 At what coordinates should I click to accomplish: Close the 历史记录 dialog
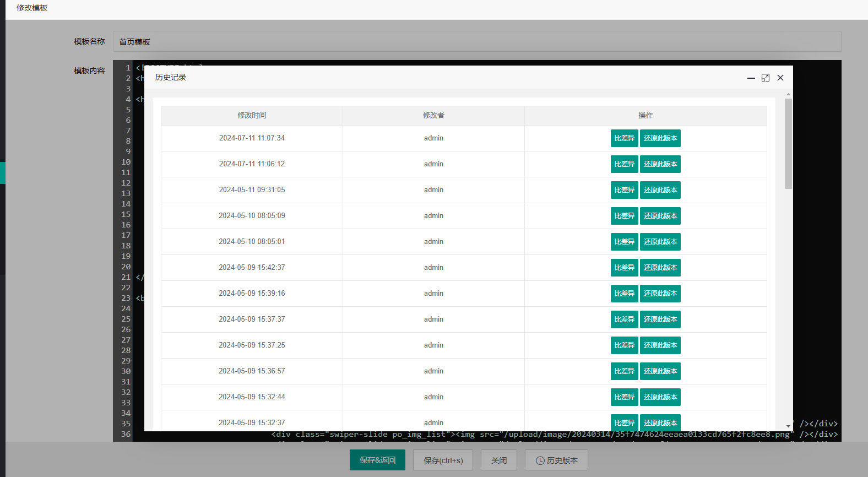pos(780,78)
